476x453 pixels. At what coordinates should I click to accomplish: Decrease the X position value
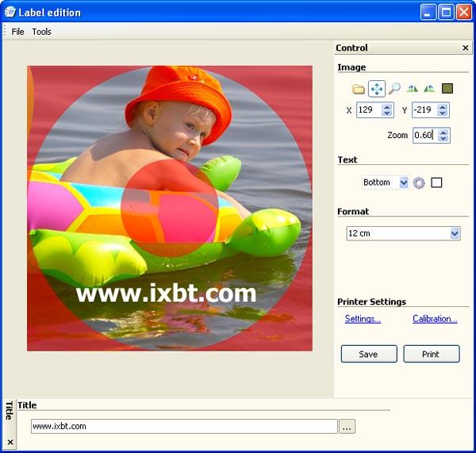coord(387,113)
